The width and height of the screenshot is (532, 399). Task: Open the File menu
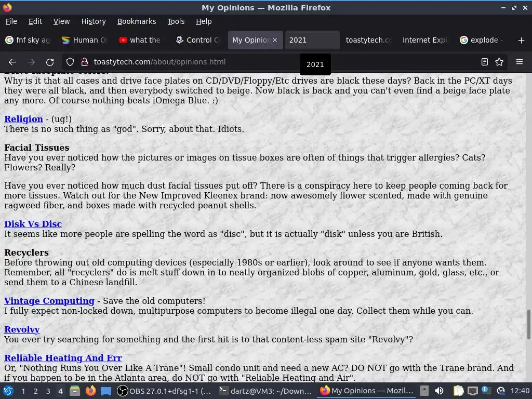tap(11, 21)
